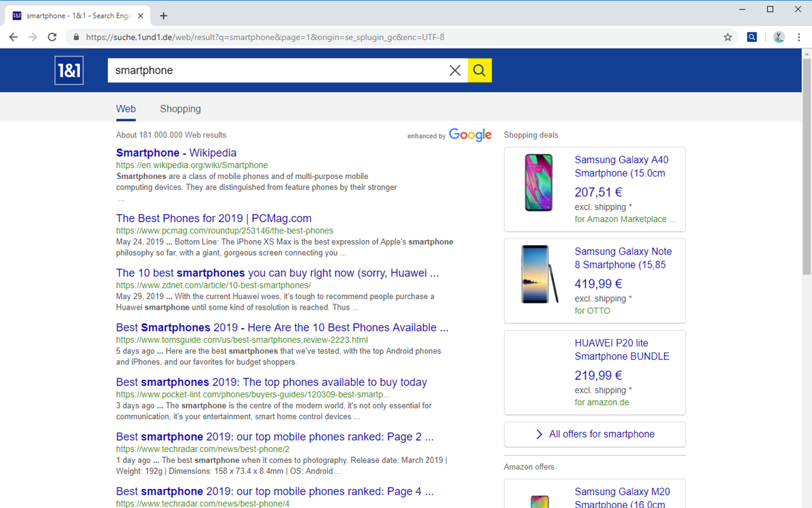The width and height of the screenshot is (812, 508).
Task: Bookmark this page with the star icon
Action: (x=728, y=37)
